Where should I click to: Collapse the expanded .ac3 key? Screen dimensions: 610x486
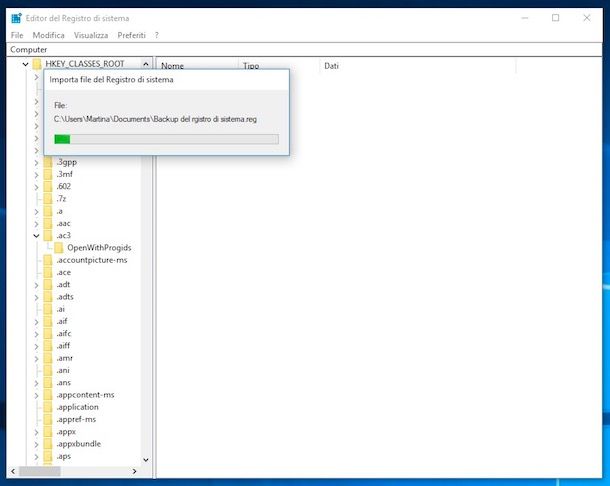[x=36, y=235]
